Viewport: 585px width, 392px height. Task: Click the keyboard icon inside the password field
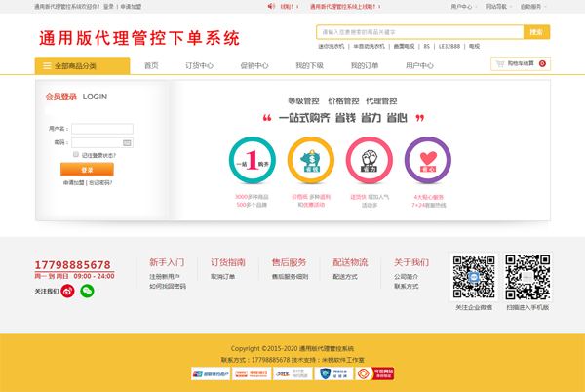(x=127, y=142)
